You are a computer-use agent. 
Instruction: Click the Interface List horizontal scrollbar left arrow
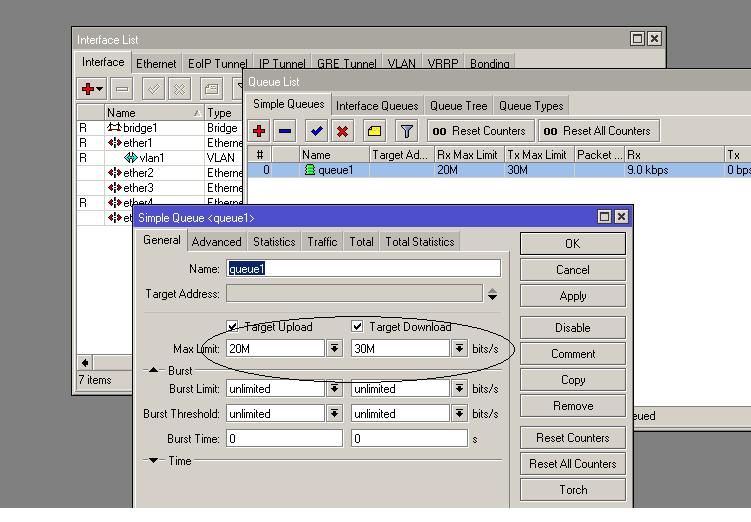(x=84, y=363)
